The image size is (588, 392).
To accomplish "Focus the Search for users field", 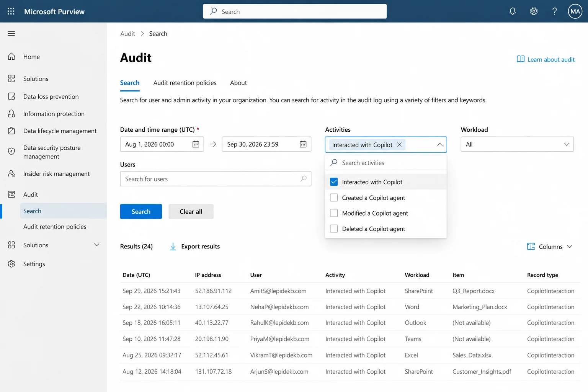I will (x=216, y=179).
